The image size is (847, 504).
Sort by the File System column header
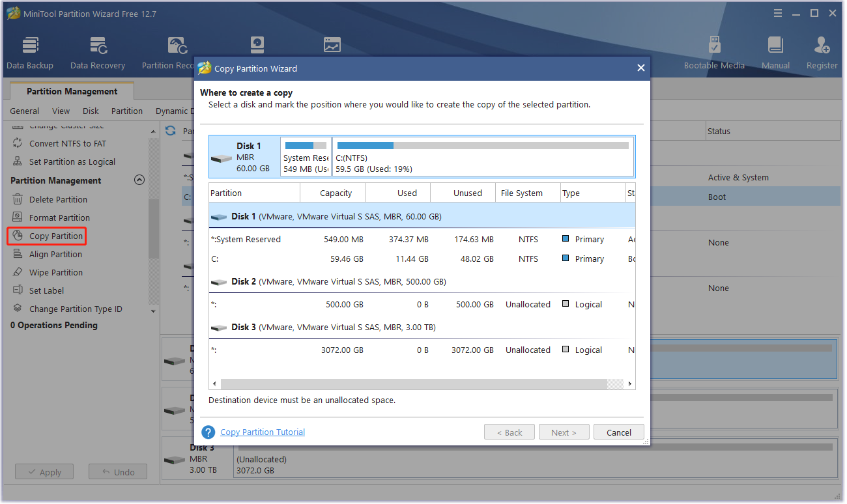(528, 193)
